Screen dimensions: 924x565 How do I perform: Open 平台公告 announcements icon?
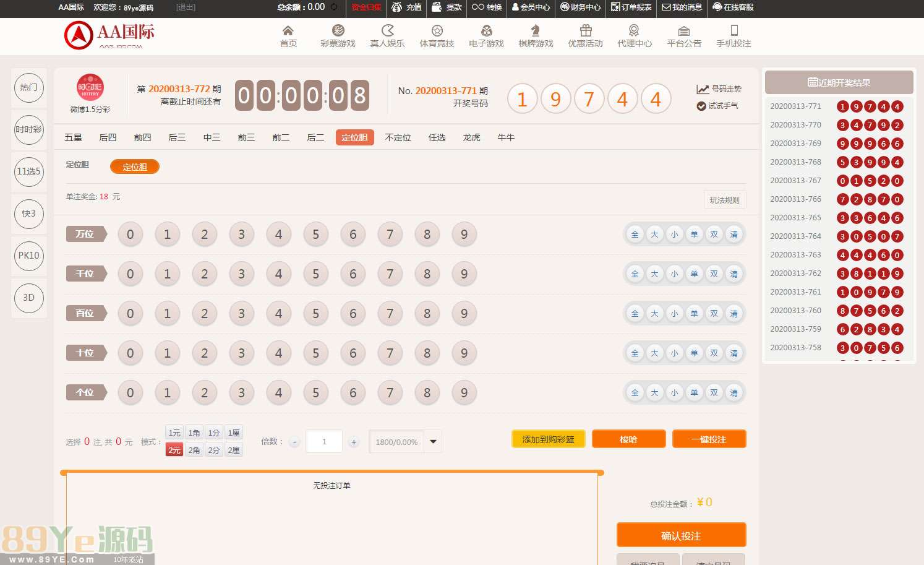[684, 30]
